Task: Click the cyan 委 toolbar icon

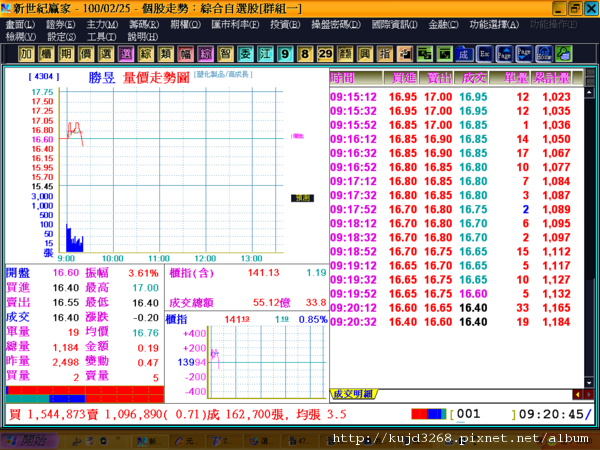Action: pos(245,54)
